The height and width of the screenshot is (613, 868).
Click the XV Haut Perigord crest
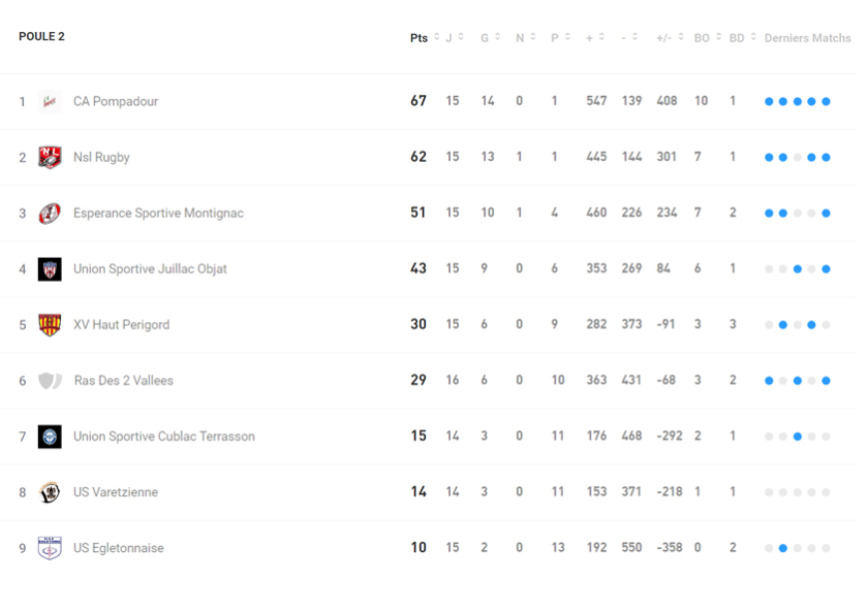[49, 324]
